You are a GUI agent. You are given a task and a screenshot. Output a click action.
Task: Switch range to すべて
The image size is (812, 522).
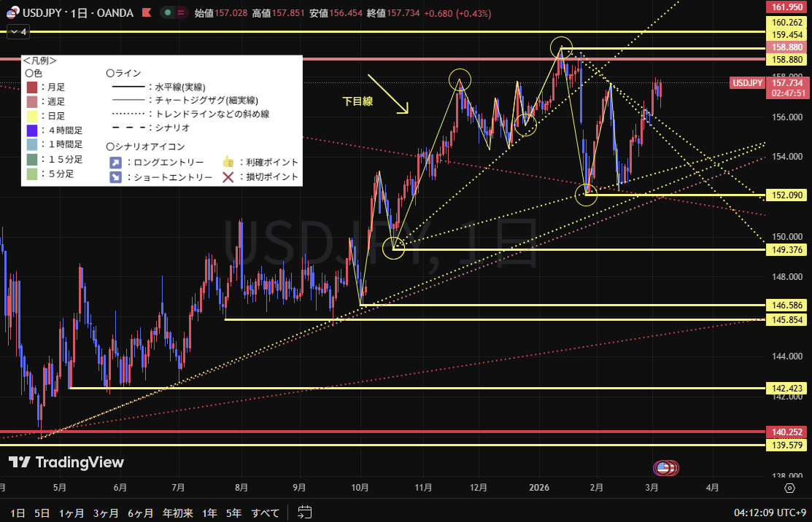[x=265, y=513]
